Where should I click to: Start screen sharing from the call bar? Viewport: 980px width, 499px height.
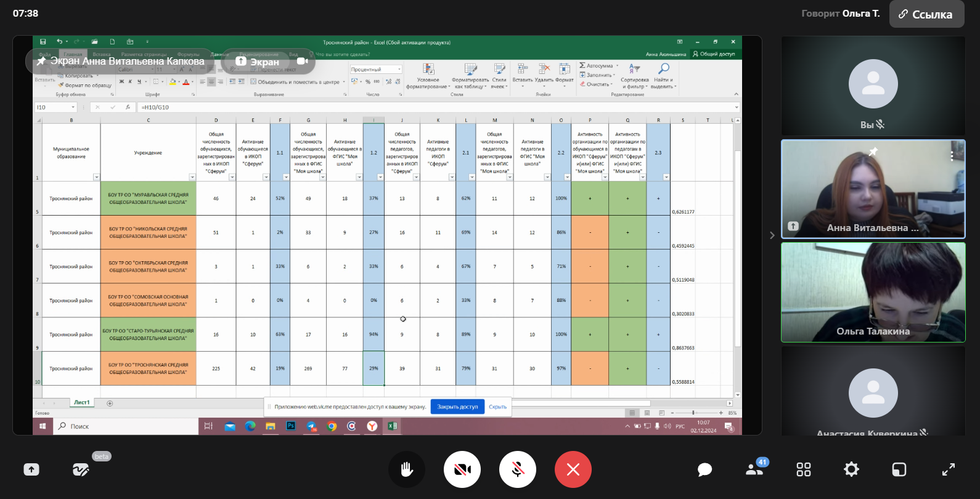coord(31,469)
